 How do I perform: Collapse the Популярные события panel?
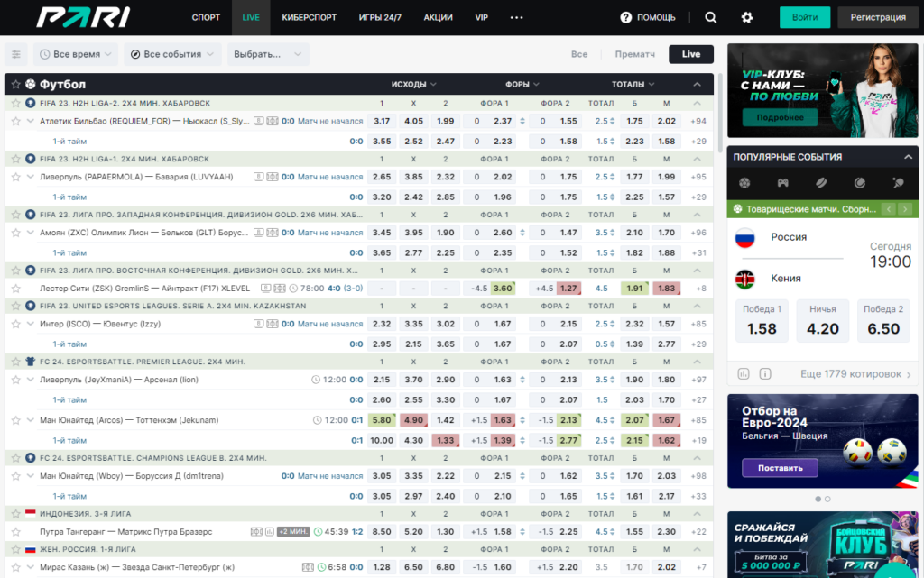point(908,157)
